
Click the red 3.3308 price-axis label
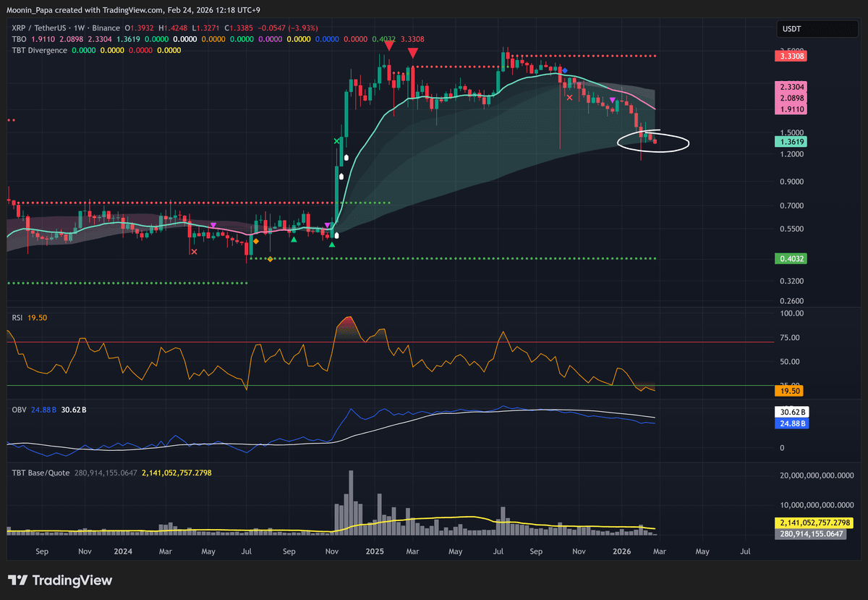791,56
